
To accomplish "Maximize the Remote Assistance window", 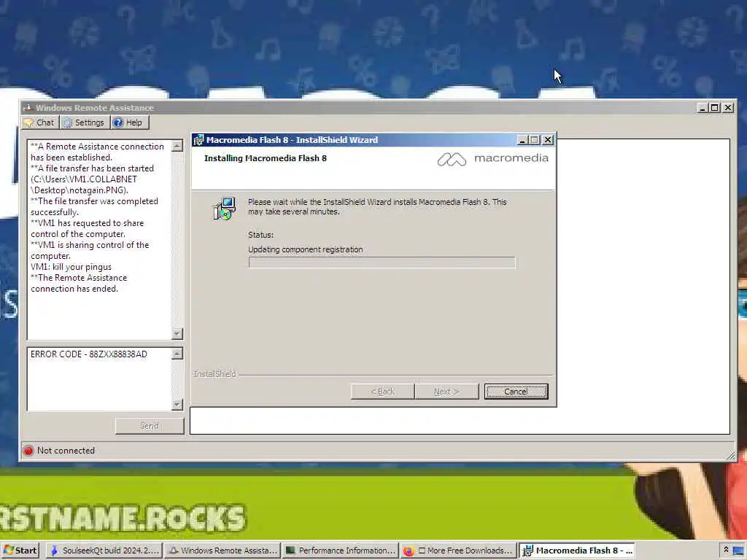I will click(715, 108).
